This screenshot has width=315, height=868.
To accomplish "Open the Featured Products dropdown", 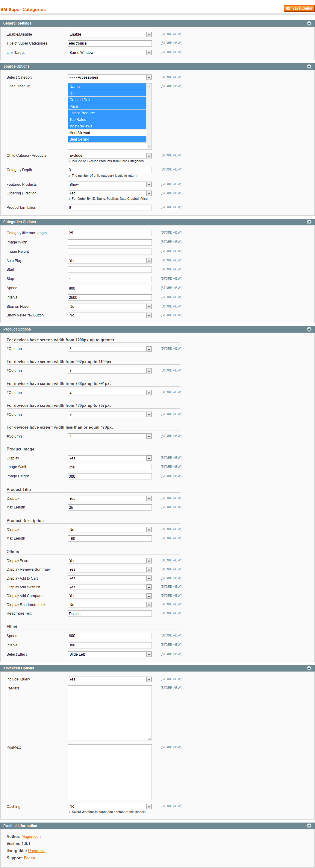I will (110, 185).
